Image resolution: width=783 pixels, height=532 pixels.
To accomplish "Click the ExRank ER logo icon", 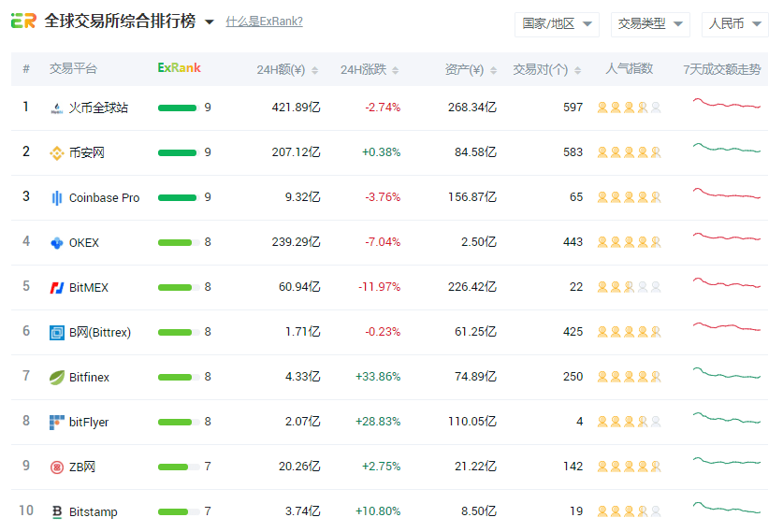I will tap(23, 21).
